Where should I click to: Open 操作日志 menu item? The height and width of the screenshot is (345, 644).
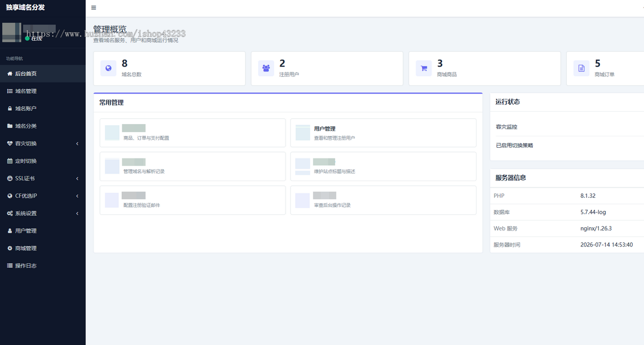click(x=43, y=266)
